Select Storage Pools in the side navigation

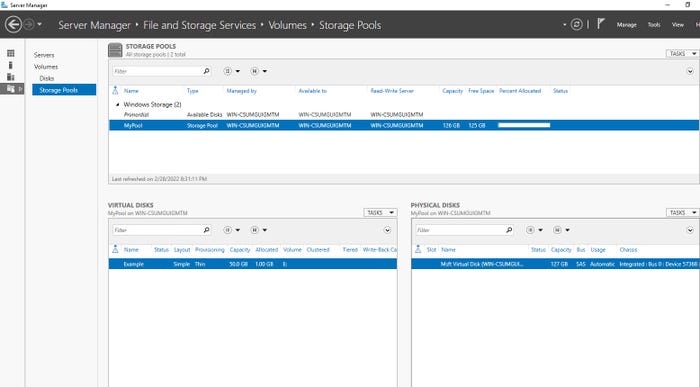tap(64, 90)
